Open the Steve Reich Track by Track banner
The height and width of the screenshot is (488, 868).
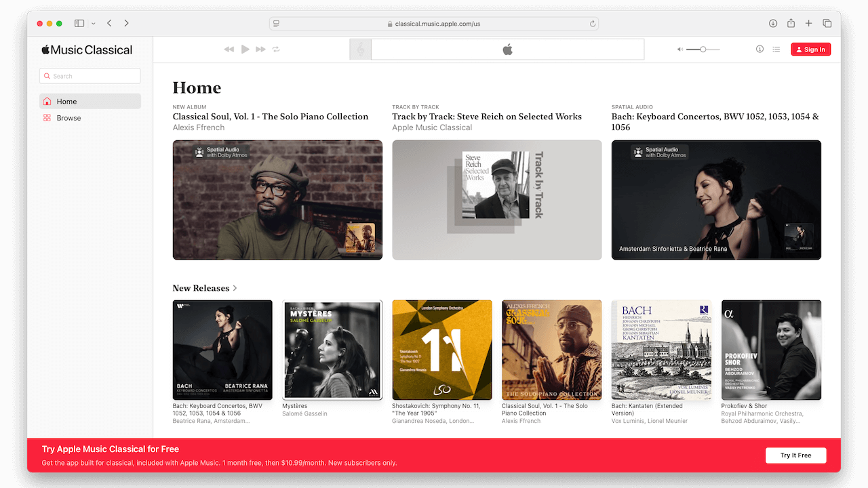[x=497, y=200]
